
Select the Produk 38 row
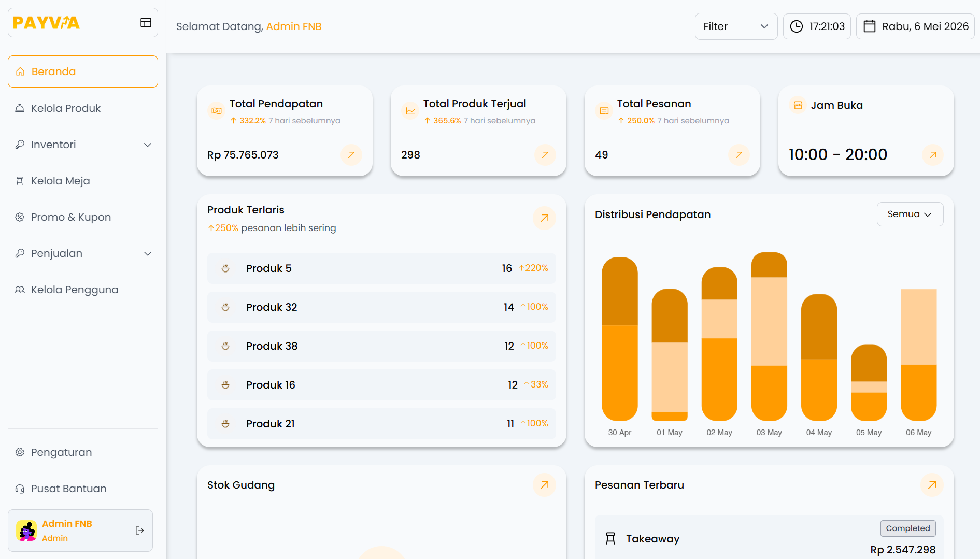(x=381, y=346)
